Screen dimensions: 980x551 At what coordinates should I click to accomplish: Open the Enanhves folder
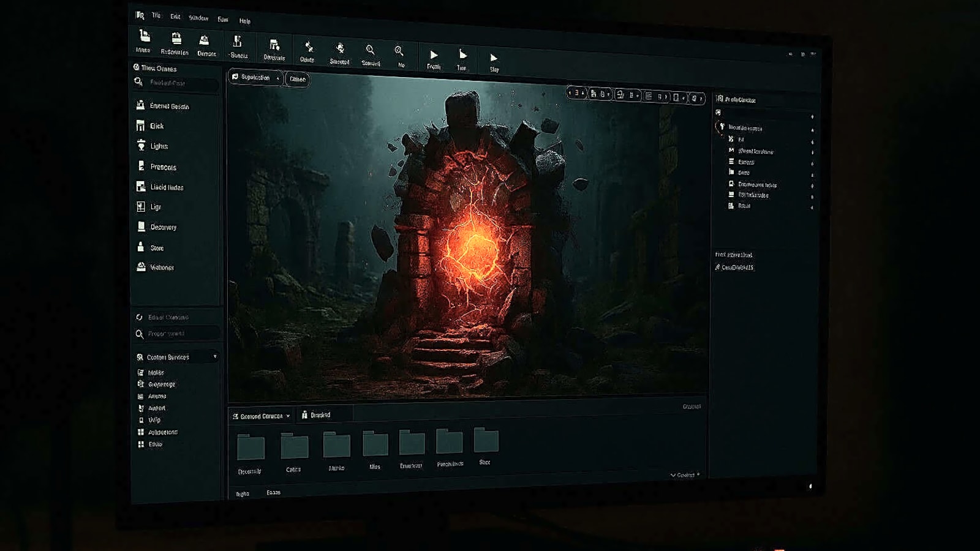[x=412, y=448]
